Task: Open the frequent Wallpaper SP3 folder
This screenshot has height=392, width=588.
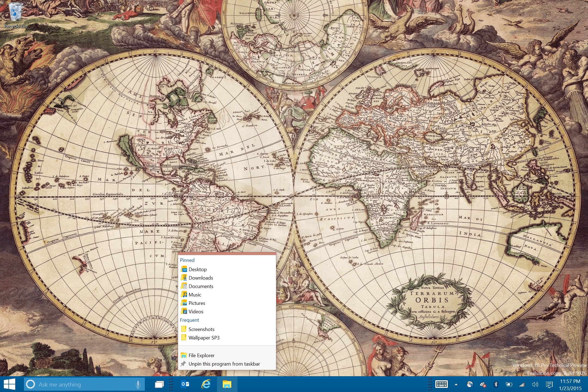Action: (x=227, y=338)
